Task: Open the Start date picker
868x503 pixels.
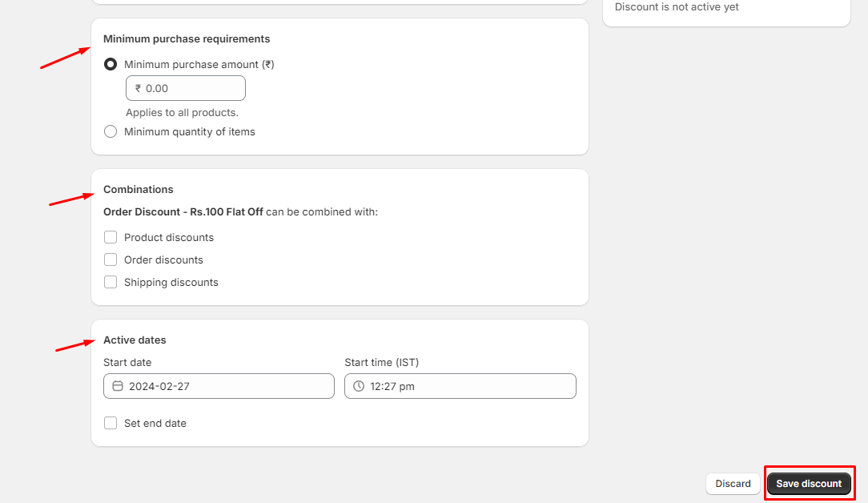Action: [219, 386]
